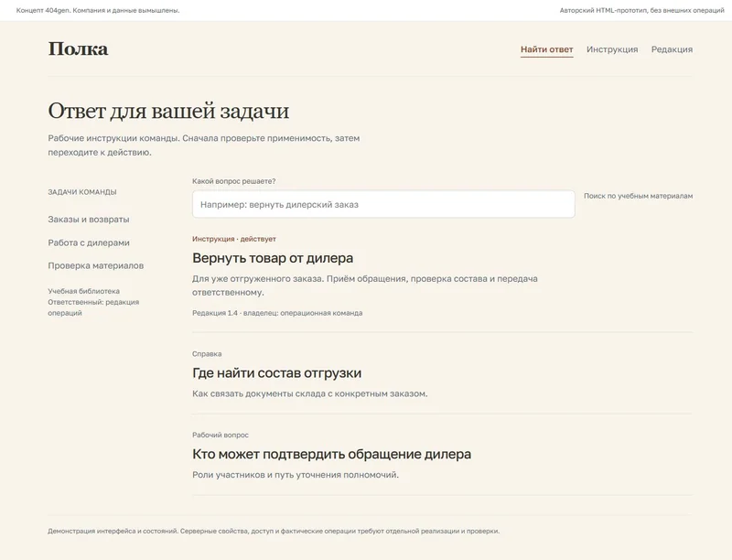Click the ЗАДАЧИ КОМАНДЫ heading

click(x=82, y=192)
